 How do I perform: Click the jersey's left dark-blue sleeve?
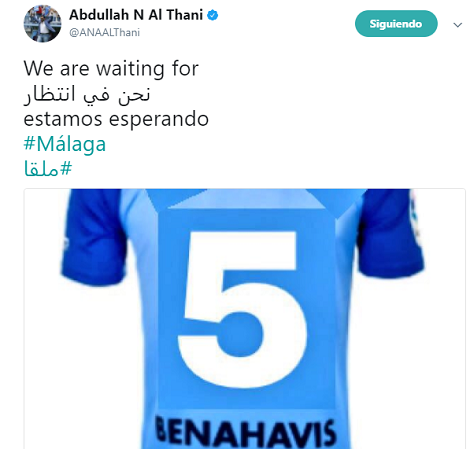(95, 238)
